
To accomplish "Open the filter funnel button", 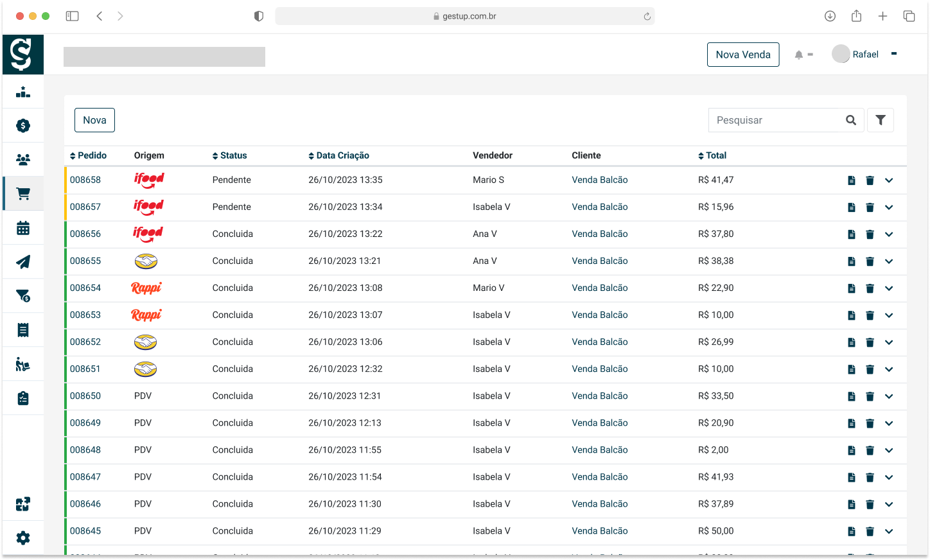I will (x=881, y=120).
